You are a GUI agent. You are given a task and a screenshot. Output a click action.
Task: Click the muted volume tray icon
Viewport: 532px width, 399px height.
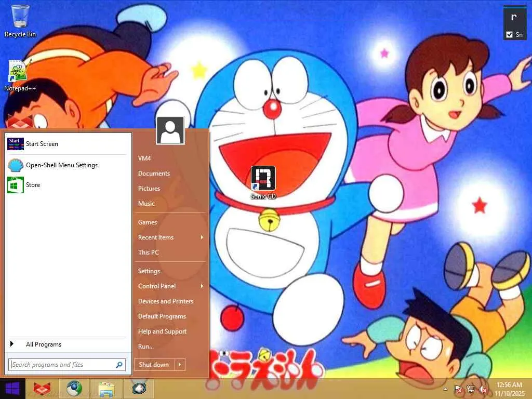[483, 389]
